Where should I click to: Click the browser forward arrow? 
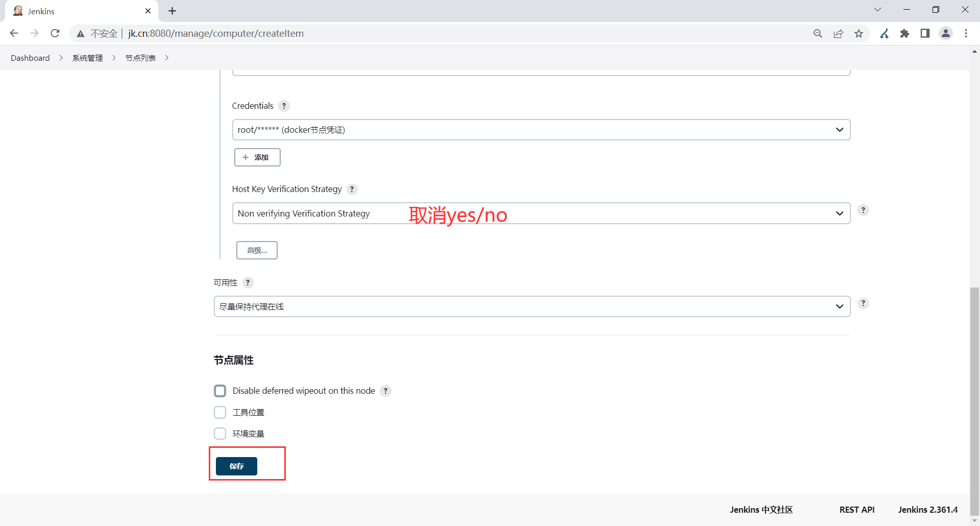pyautogui.click(x=34, y=33)
